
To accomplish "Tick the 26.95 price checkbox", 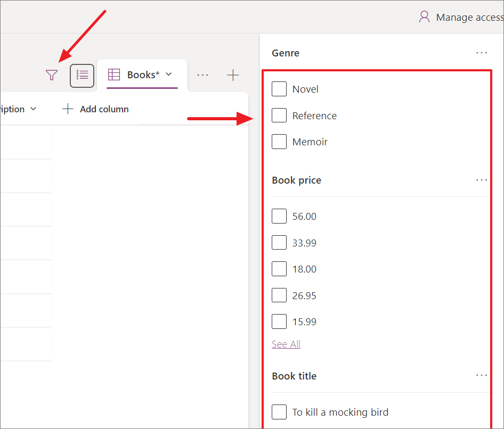I will (279, 295).
